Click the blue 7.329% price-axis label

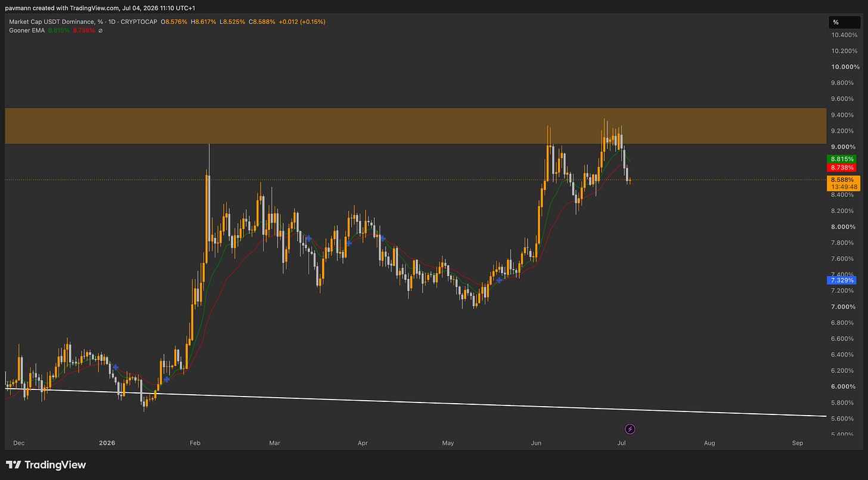point(841,280)
